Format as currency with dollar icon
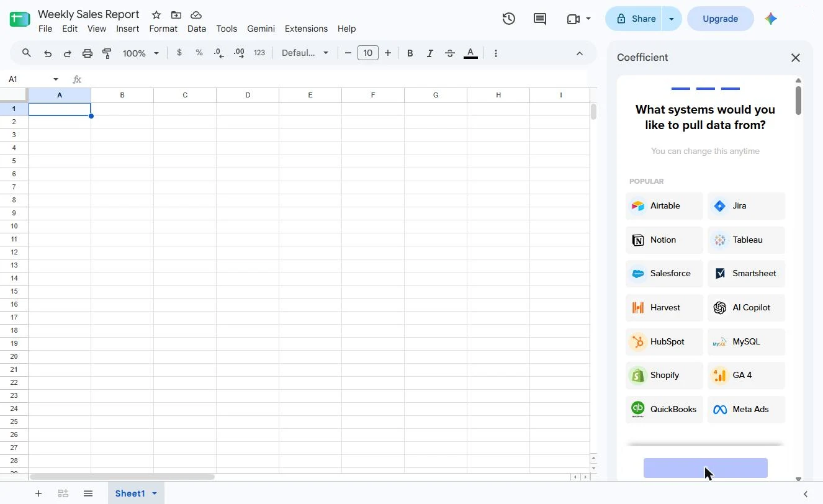The width and height of the screenshot is (823, 504). [x=179, y=53]
